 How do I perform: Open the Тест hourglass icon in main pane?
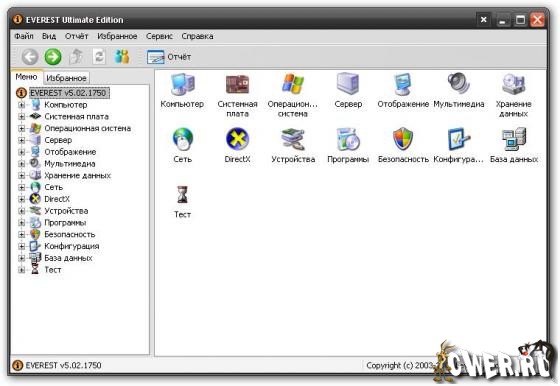coord(182,195)
